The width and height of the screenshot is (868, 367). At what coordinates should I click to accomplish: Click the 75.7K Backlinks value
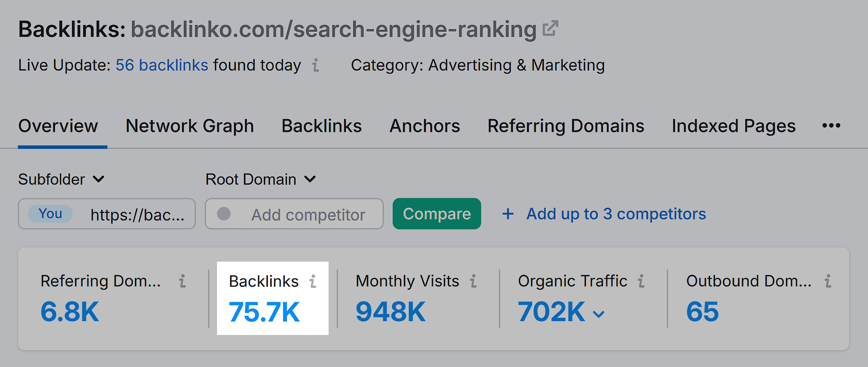click(264, 312)
